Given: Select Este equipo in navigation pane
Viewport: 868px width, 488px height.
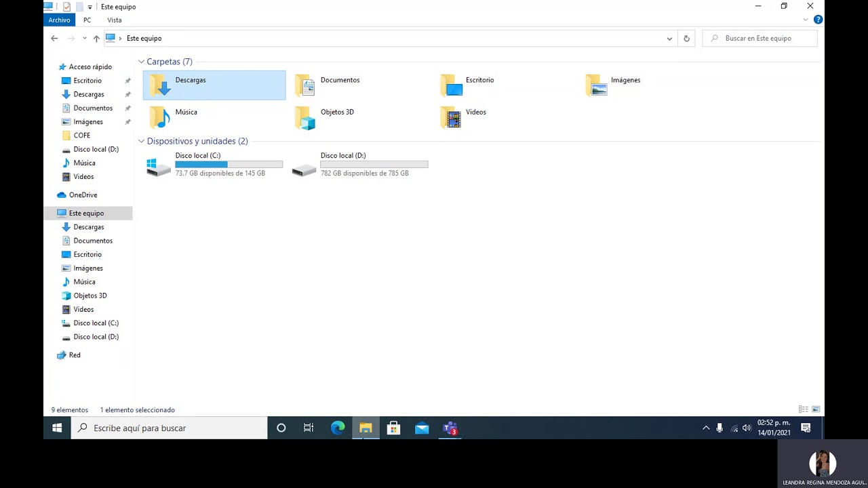Looking at the screenshot, I should pos(86,213).
